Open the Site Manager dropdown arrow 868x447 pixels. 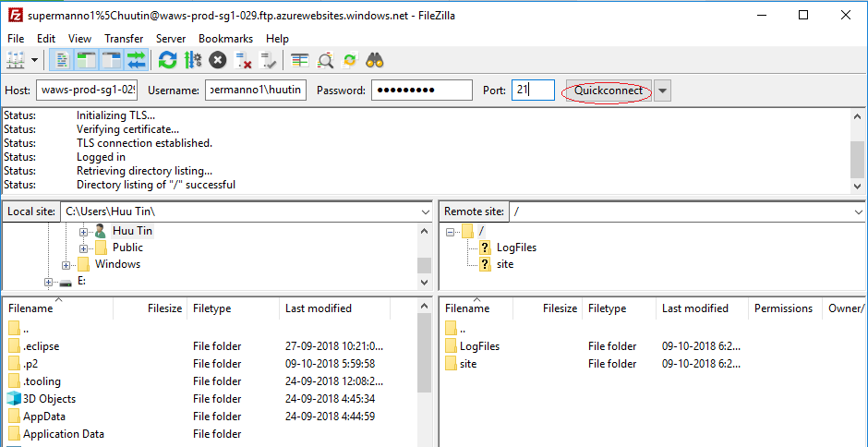tap(34, 60)
